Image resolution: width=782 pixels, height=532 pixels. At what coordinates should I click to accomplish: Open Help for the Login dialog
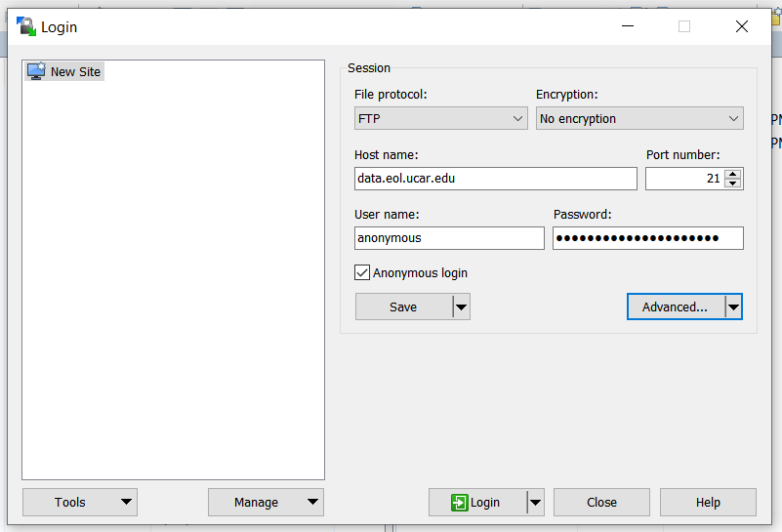[x=708, y=502]
